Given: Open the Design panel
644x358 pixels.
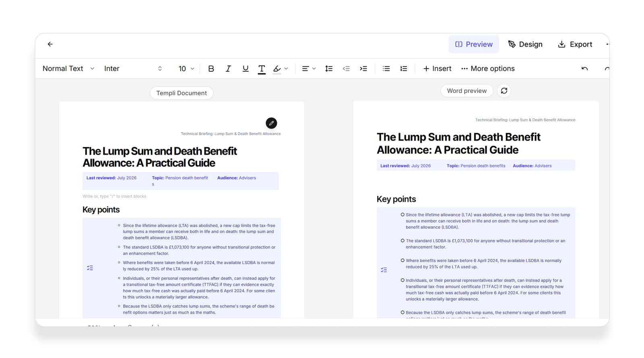Looking at the screenshot, I should click(525, 44).
